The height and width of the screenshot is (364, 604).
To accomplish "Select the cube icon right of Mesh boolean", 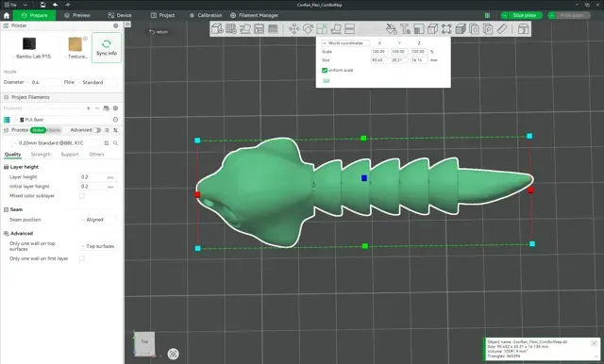I will click(461, 29).
